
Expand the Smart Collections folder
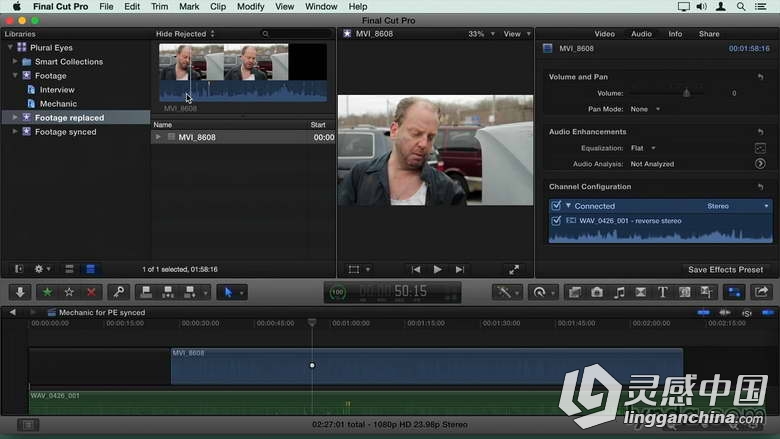[15, 61]
